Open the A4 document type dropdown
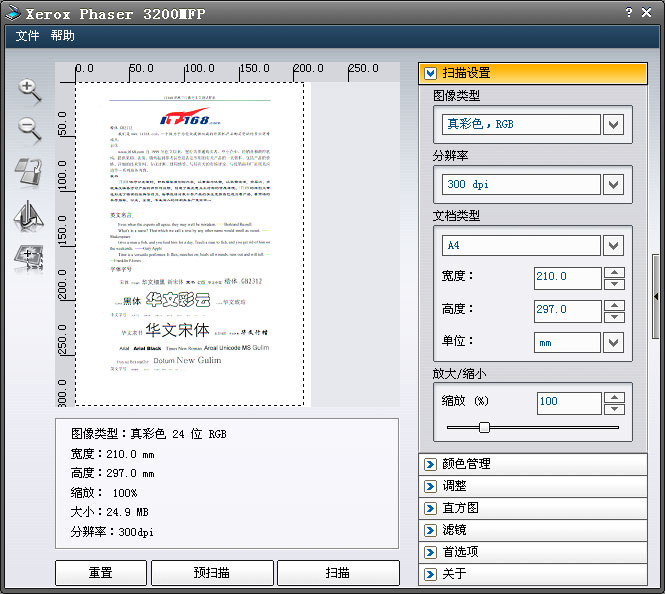Image resolution: width=665 pixels, height=594 pixels. [614, 245]
